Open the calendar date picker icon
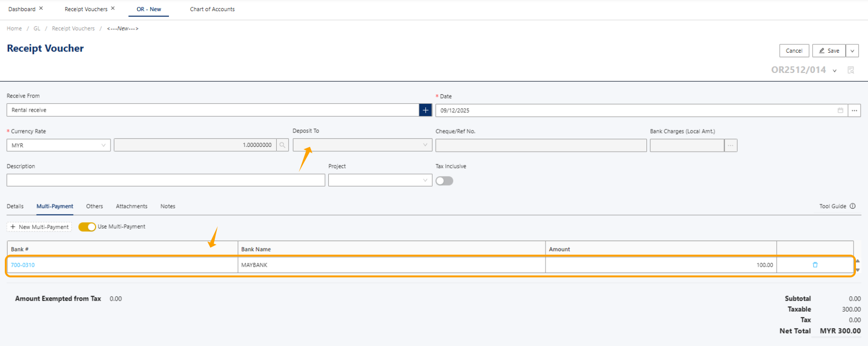The height and width of the screenshot is (346, 868). 840,110
